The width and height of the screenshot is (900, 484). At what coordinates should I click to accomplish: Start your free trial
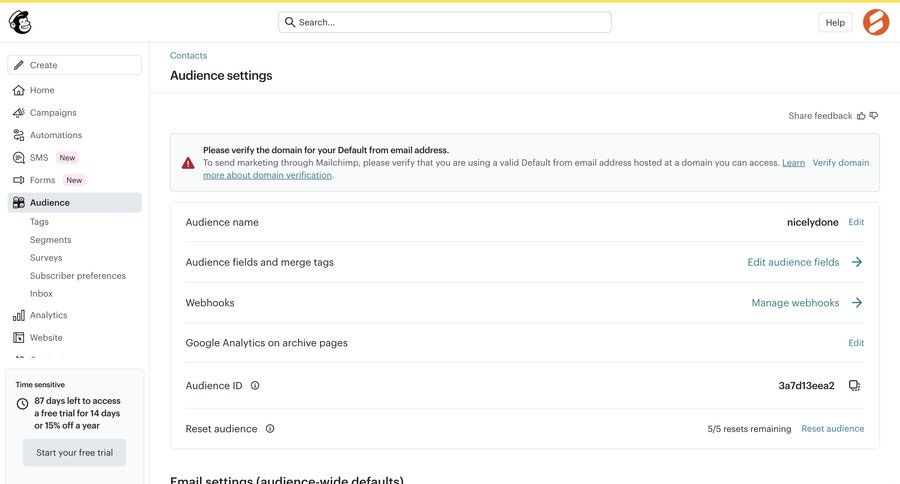click(75, 452)
